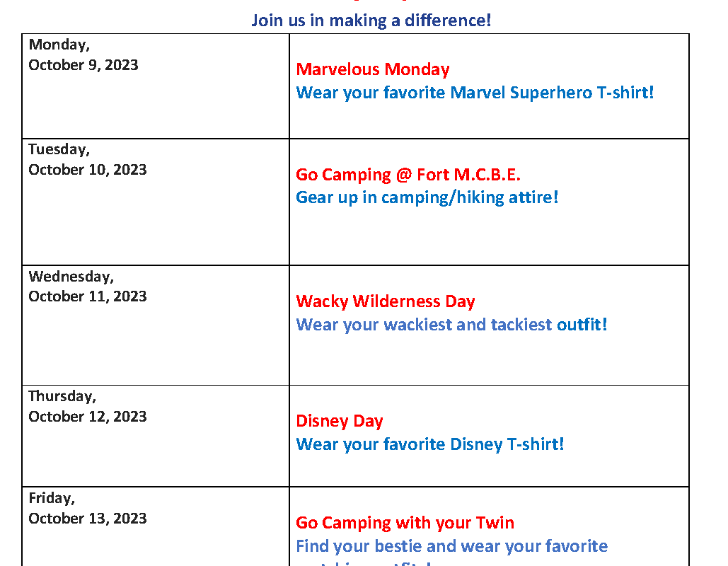The width and height of the screenshot is (728, 566).
Task: Click 'Go Camping with your Twin' title
Action: click(x=405, y=523)
